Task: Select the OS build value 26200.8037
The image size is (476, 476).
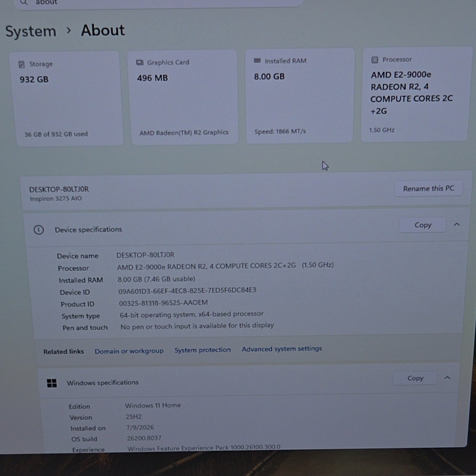Action: tap(144, 438)
